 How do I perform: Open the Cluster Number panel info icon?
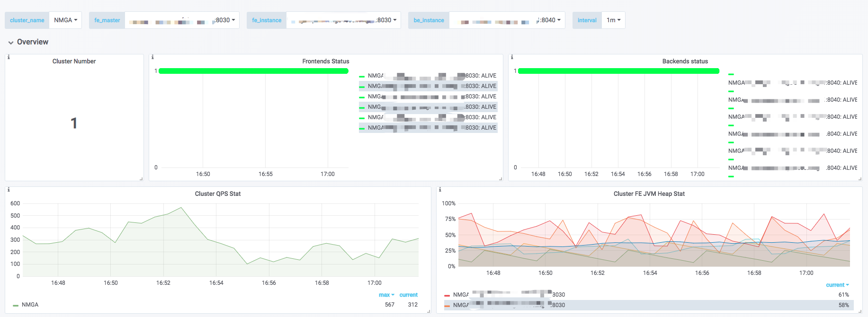9,57
